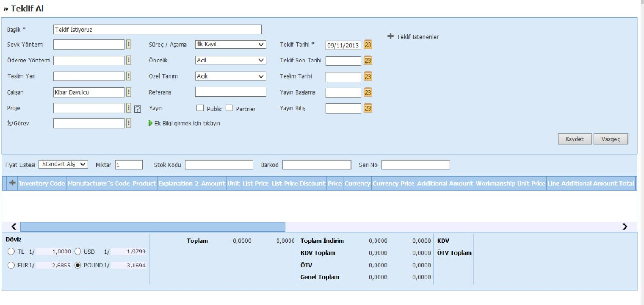Click Currency Price column header
644x305 pixels.
point(393,183)
